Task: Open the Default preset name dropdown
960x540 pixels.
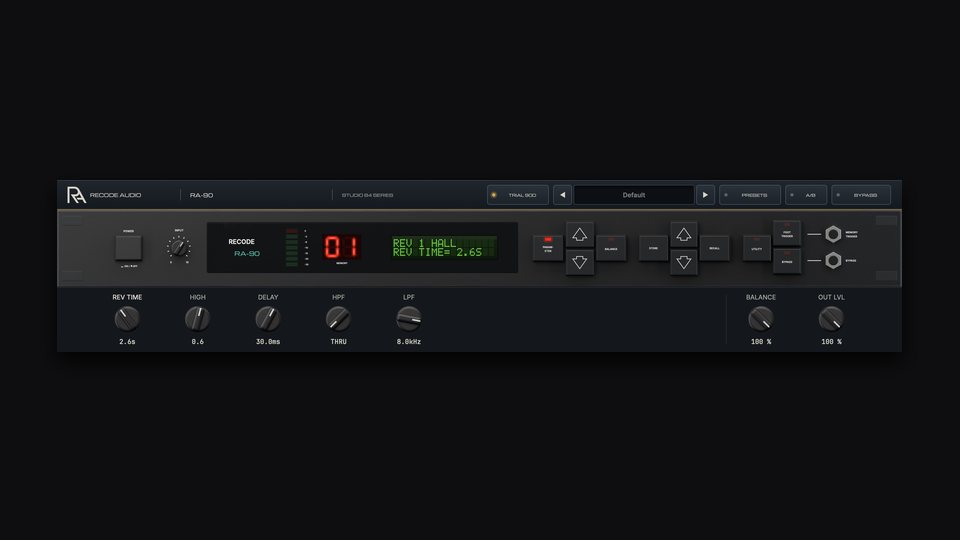Action: [x=634, y=195]
